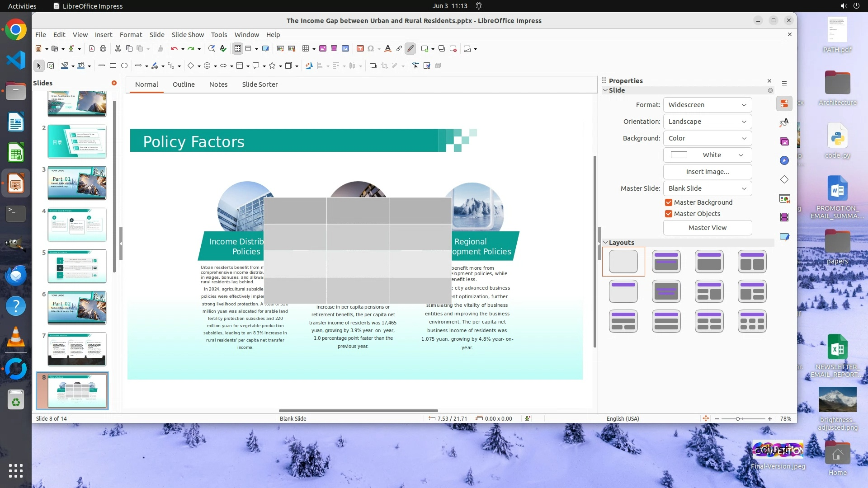This screenshot has width=868, height=488.
Task: Toggle the Display Grid button
Action: 238,49
